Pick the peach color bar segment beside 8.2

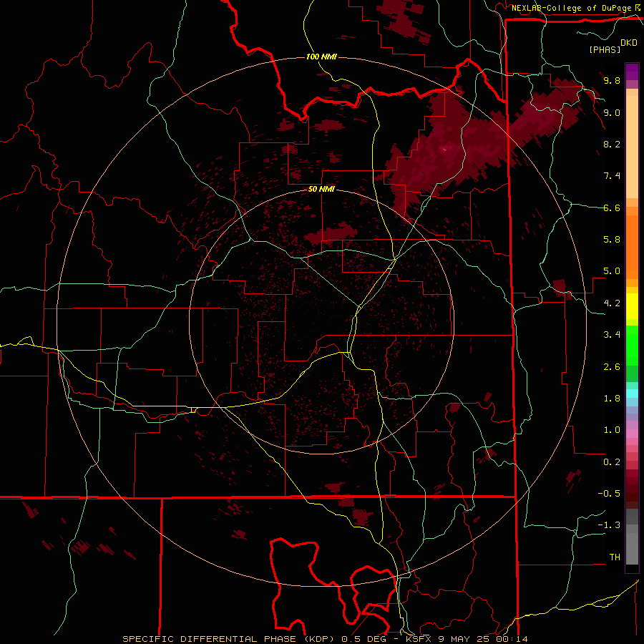point(632,147)
